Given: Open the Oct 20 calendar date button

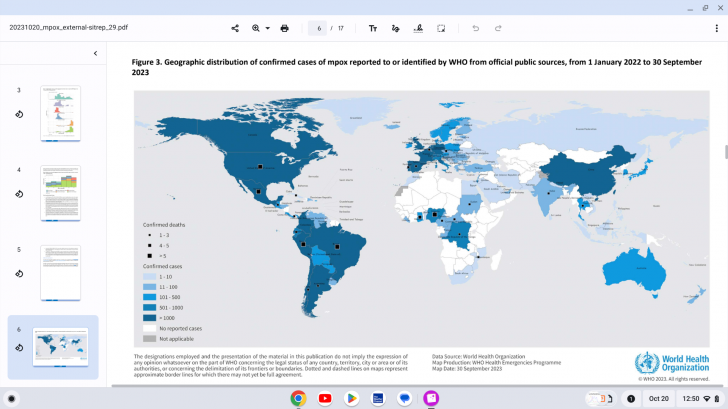Looking at the screenshot, I should (658, 398).
